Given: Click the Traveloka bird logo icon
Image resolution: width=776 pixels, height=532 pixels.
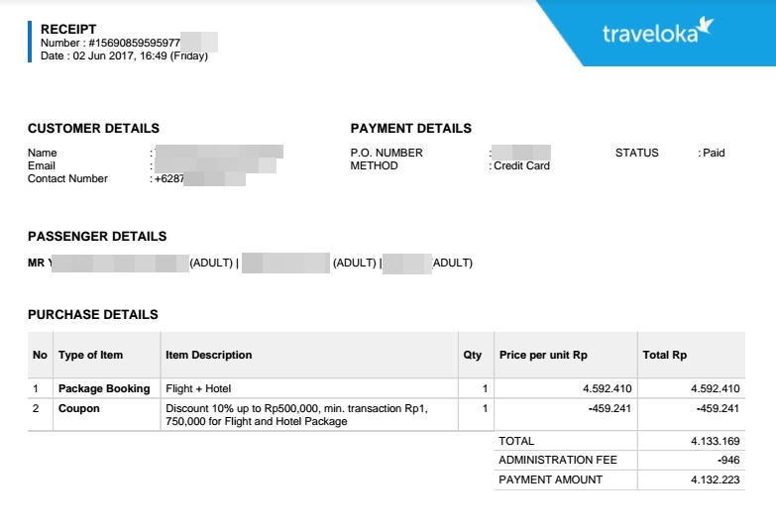Looking at the screenshot, I should pos(706,25).
